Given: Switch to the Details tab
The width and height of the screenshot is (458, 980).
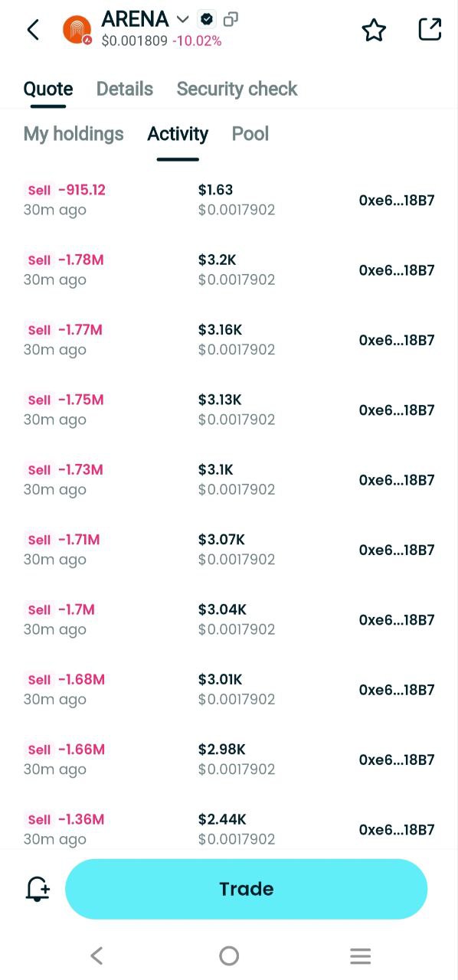Looking at the screenshot, I should [125, 89].
